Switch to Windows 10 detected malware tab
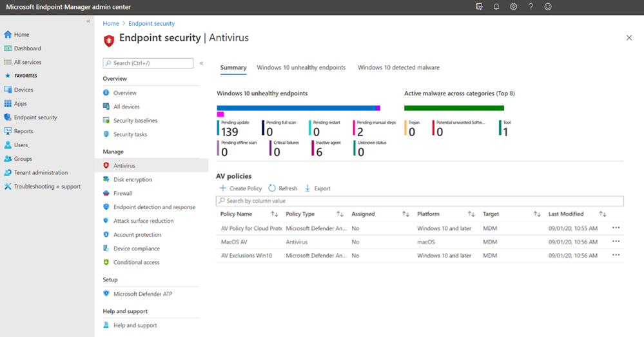 click(398, 68)
